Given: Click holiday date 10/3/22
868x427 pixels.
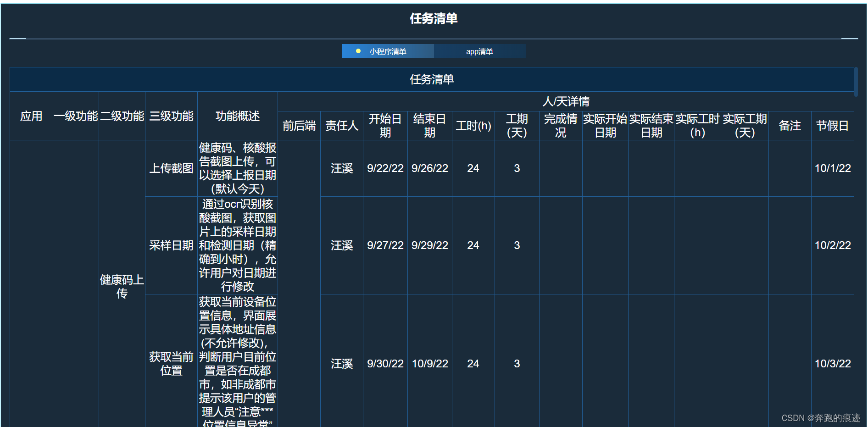Looking at the screenshot, I should coord(833,364).
